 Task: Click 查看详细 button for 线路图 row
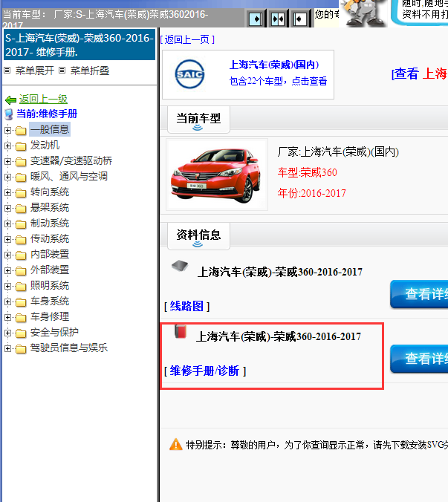419,294
